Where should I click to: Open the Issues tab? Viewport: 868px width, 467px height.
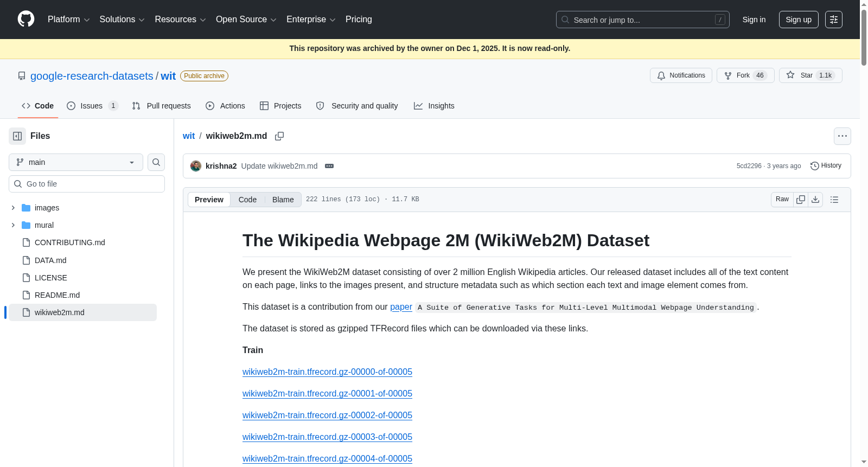click(x=92, y=106)
